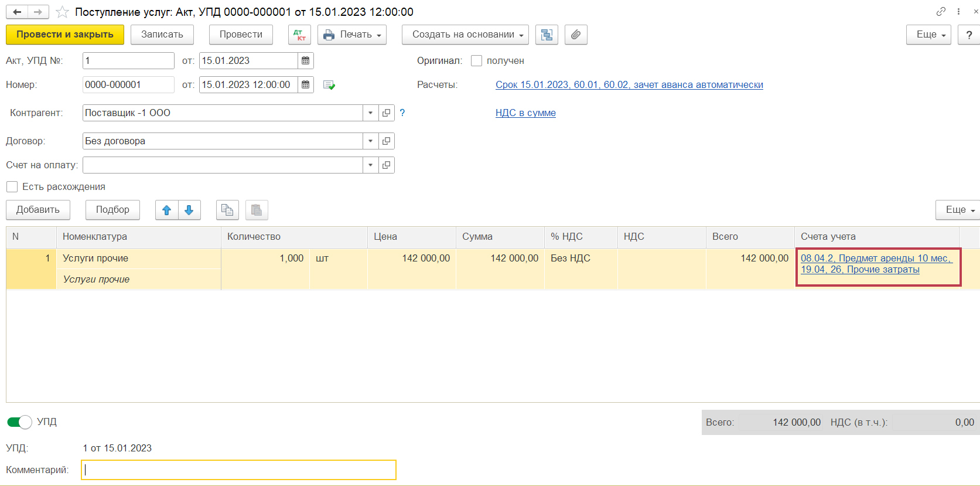
Task: Select Количество cell 1,000
Action: (x=265, y=259)
